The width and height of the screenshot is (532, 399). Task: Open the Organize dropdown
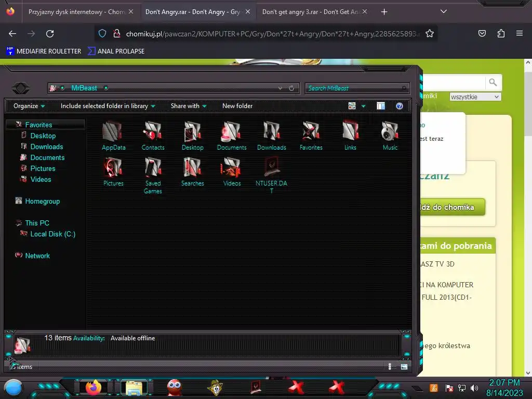click(x=29, y=106)
